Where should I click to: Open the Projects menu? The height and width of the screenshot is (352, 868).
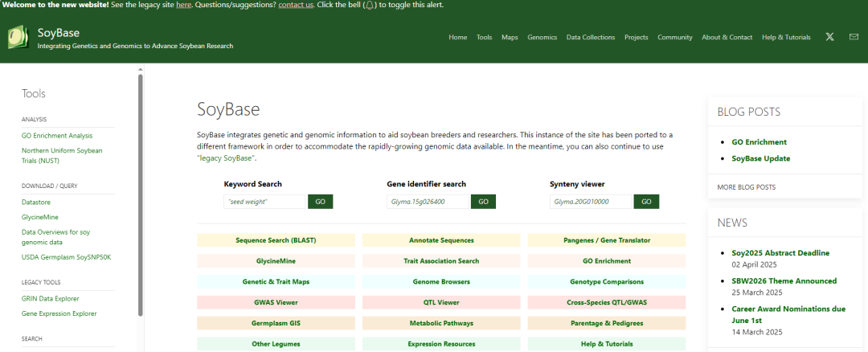point(636,37)
